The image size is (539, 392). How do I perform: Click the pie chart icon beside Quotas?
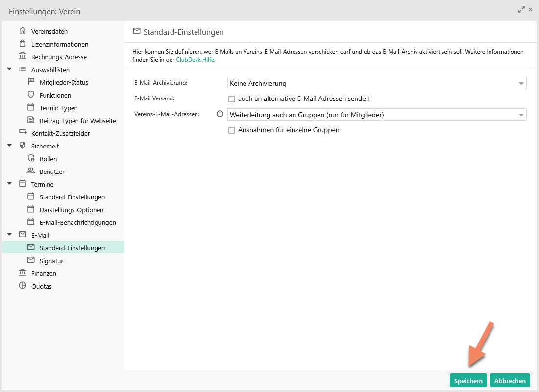click(23, 285)
